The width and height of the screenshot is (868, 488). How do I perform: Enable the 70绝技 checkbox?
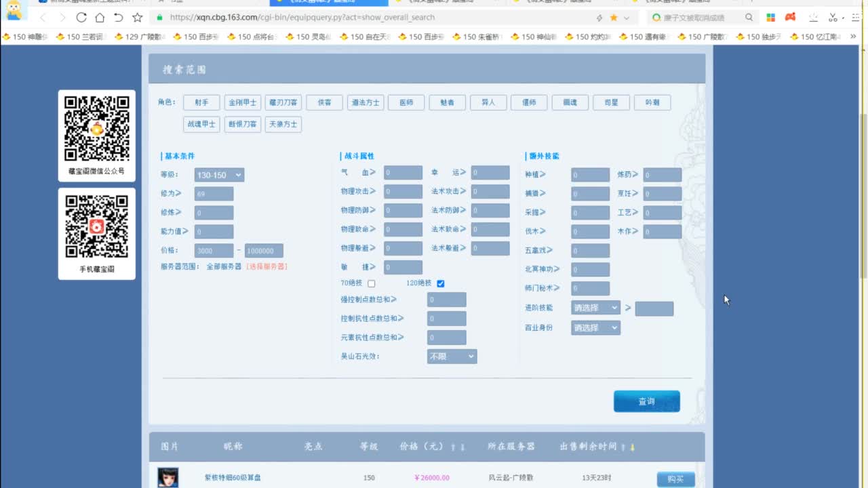(x=371, y=283)
